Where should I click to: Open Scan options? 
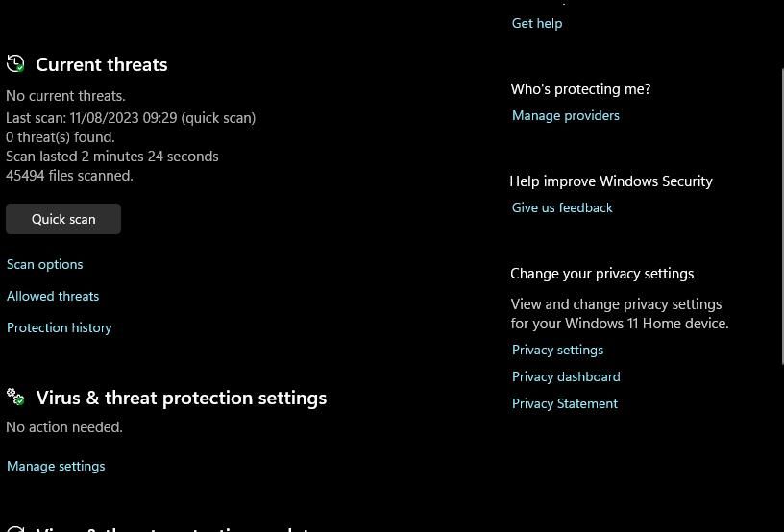[45, 264]
